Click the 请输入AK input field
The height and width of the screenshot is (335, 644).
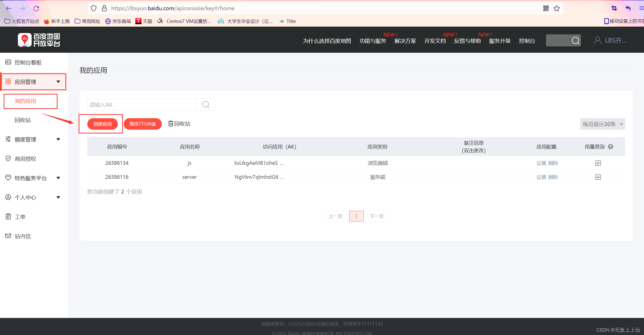pos(142,105)
